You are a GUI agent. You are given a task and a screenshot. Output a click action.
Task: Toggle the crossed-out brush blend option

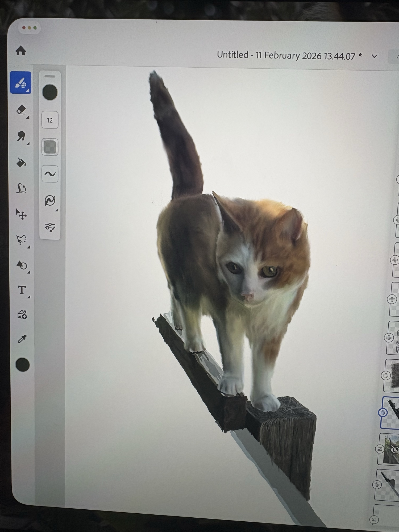click(50, 201)
